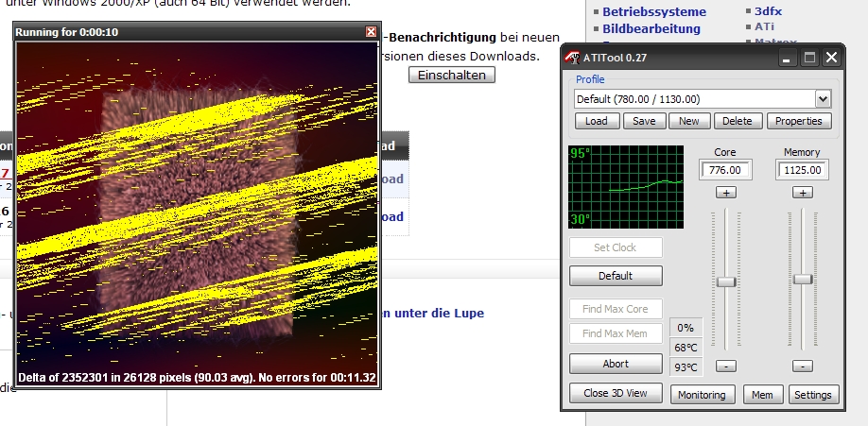Open the Mem settings
868x426 pixels.
click(x=762, y=395)
